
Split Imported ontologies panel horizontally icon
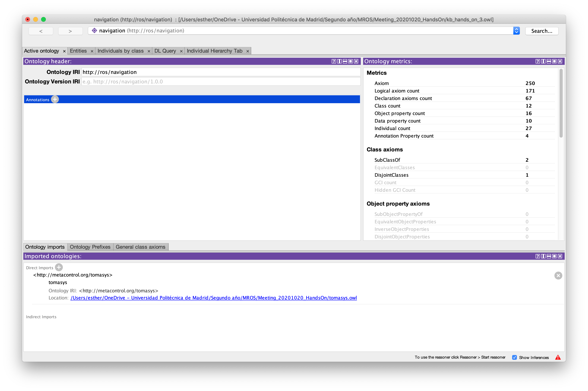(x=549, y=256)
